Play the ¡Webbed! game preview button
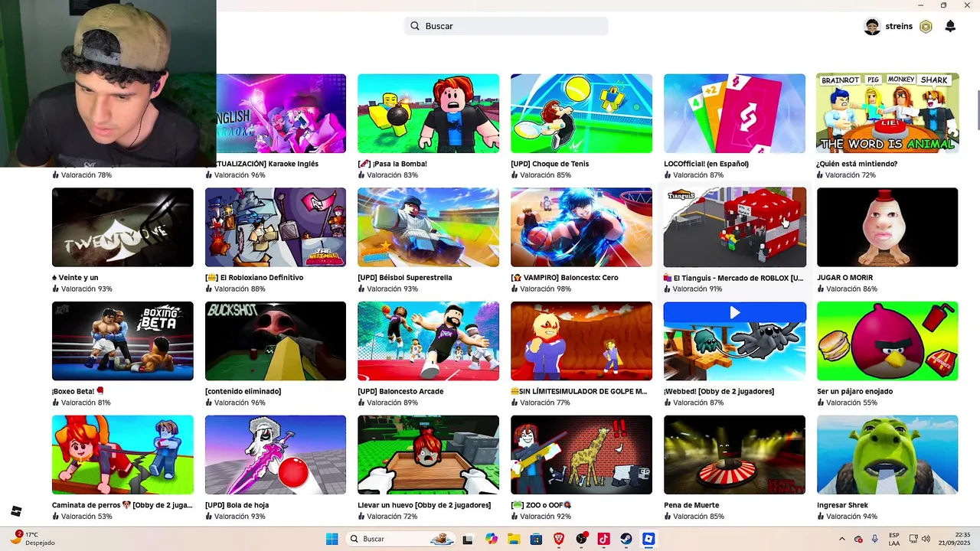Image resolution: width=980 pixels, height=551 pixels. click(x=734, y=312)
